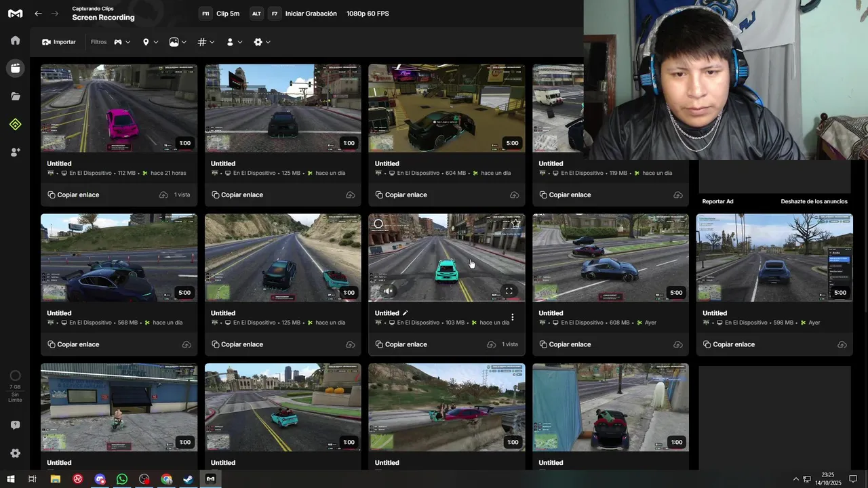Image resolution: width=868 pixels, height=488 pixels.
Task: Open settings gear in the sidebar
Action: [x=15, y=453]
